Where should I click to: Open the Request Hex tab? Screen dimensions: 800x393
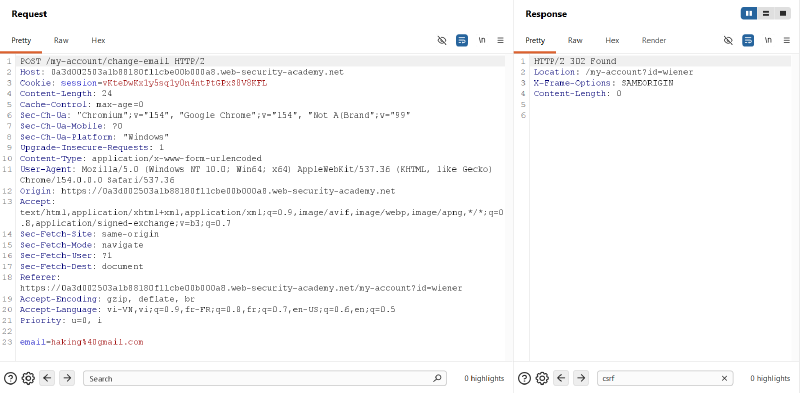(98, 40)
